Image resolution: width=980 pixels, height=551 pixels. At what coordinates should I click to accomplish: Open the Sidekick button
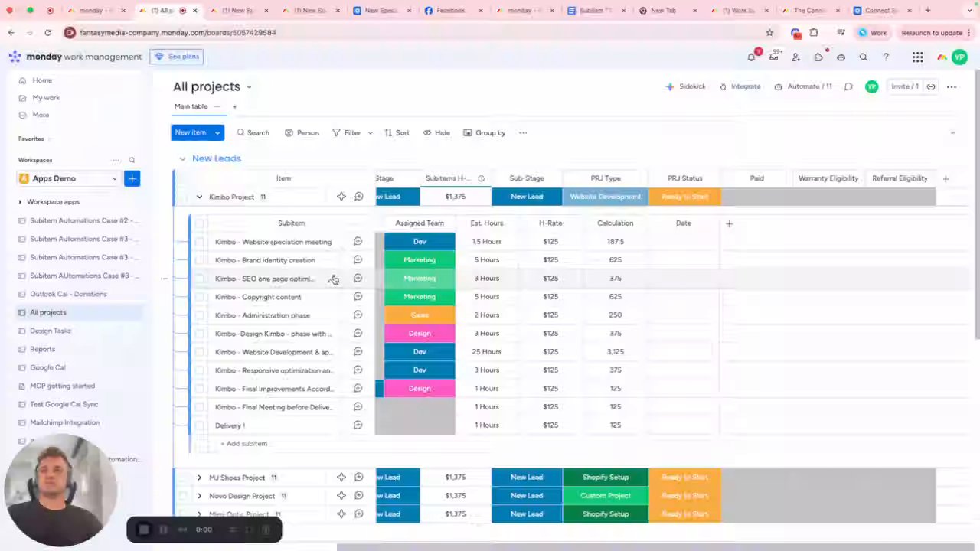[x=686, y=86]
